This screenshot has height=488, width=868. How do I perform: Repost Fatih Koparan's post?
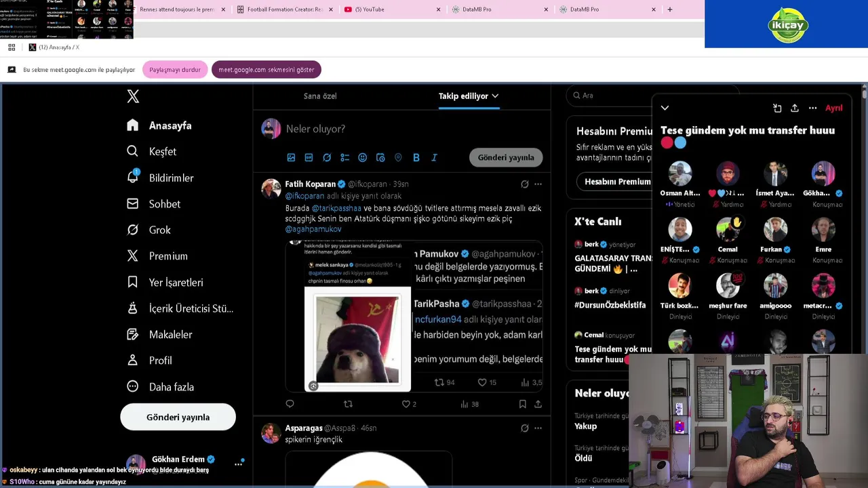[x=348, y=404]
